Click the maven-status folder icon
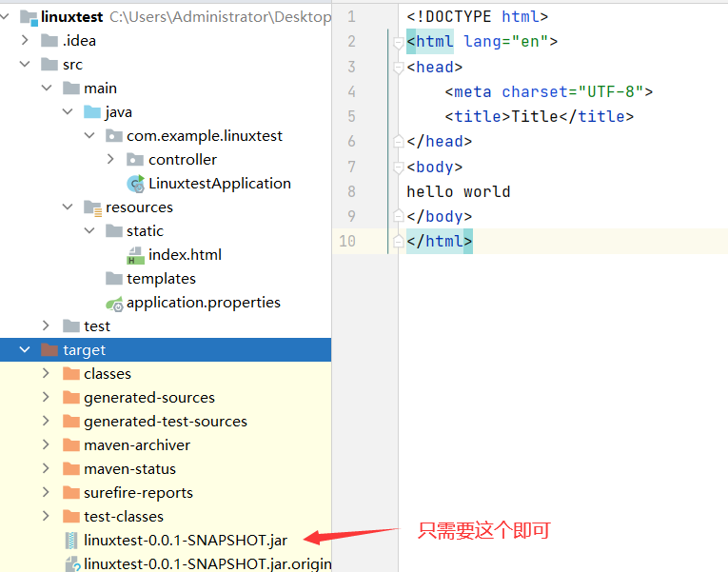This screenshot has height=572, width=728. [71, 468]
